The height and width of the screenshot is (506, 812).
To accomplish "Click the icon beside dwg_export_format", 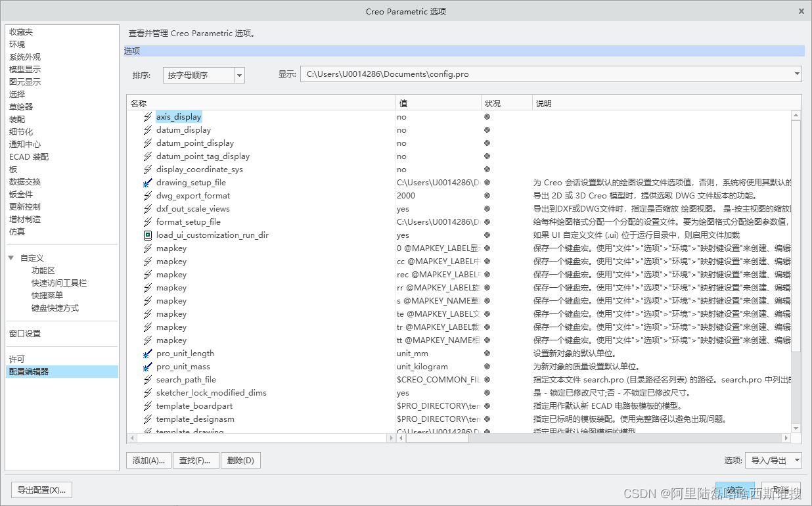I will tap(148, 196).
